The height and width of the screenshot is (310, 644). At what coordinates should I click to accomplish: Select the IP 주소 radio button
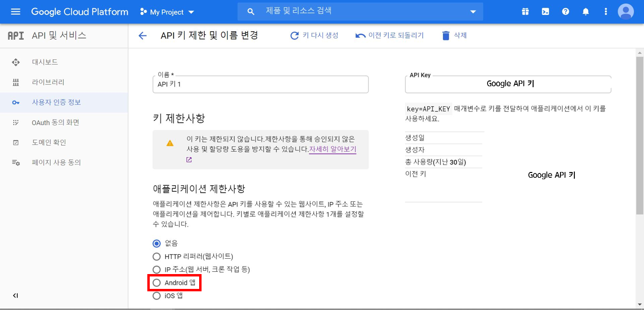[156, 270]
